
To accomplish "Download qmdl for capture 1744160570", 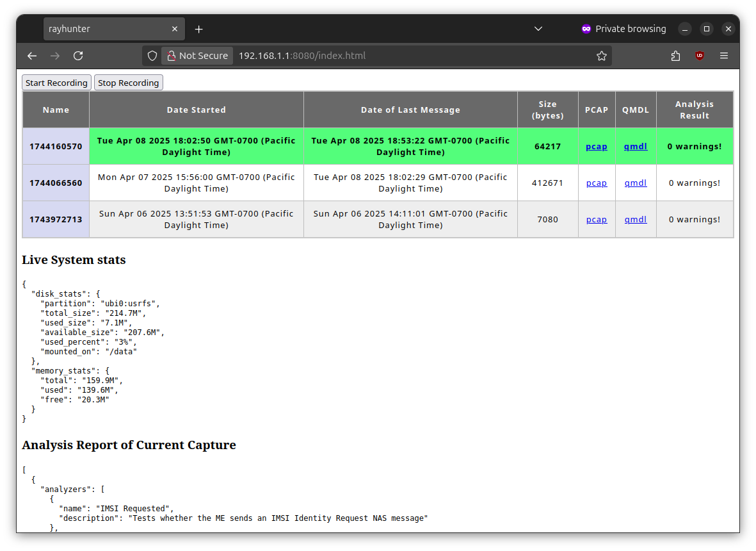I will (x=636, y=146).
